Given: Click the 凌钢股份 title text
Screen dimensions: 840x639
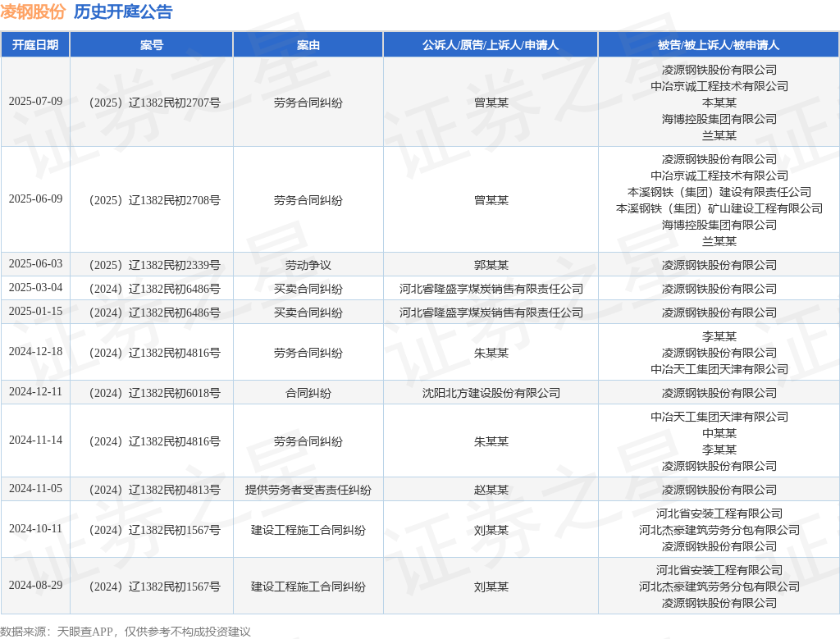Looking at the screenshot, I should [33, 11].
